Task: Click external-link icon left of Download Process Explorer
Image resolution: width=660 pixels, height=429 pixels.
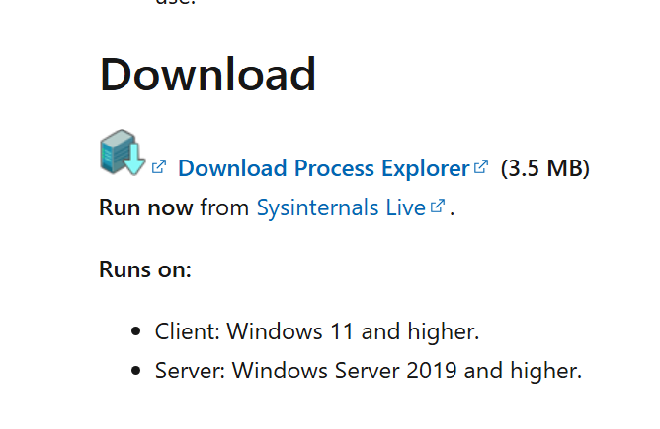Action: pyautogui.click(x=159, y=167)
